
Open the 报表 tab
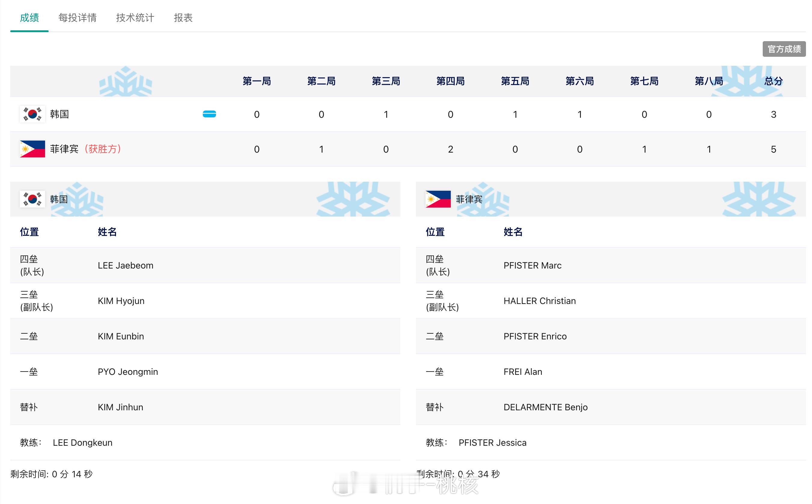pos(183,17)
